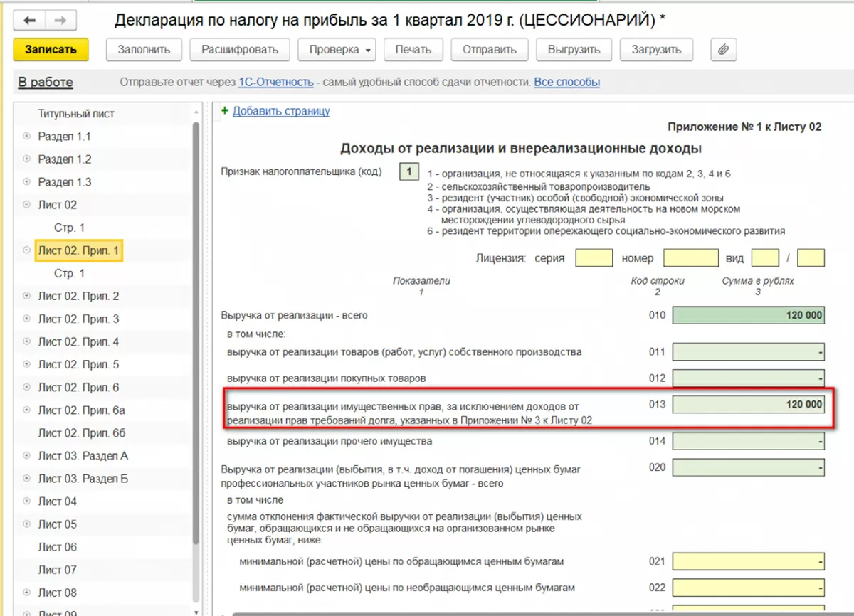The width and height of the screenshot is (854, 616).
Task: Click the tree scroll-down arrow
Action: [197, 611]
